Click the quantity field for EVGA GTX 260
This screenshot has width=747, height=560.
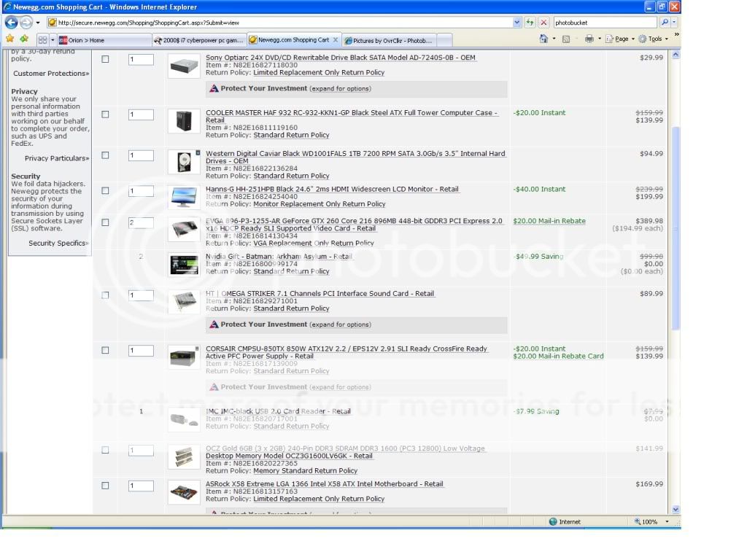coord(141,222)
